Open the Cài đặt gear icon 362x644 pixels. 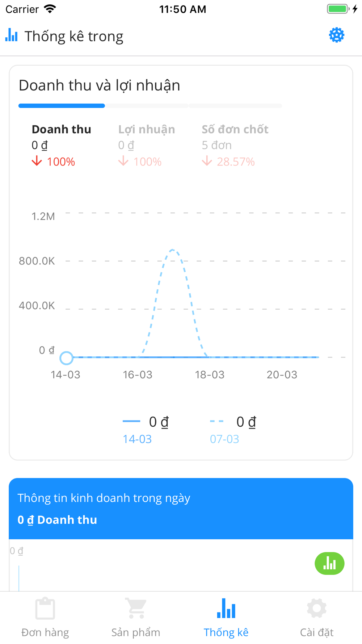317,609
